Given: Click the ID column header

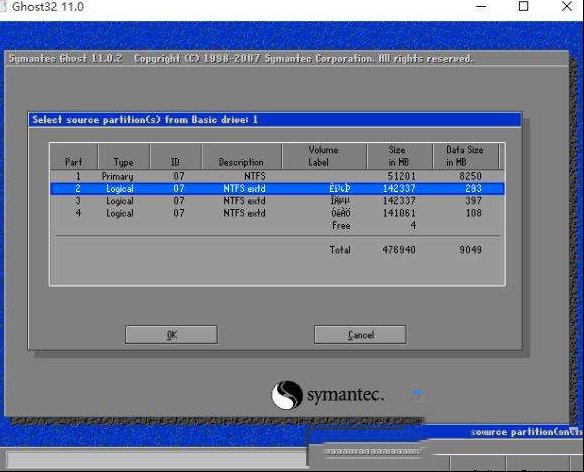Looking at the screenshot, I should click(176, 156).
